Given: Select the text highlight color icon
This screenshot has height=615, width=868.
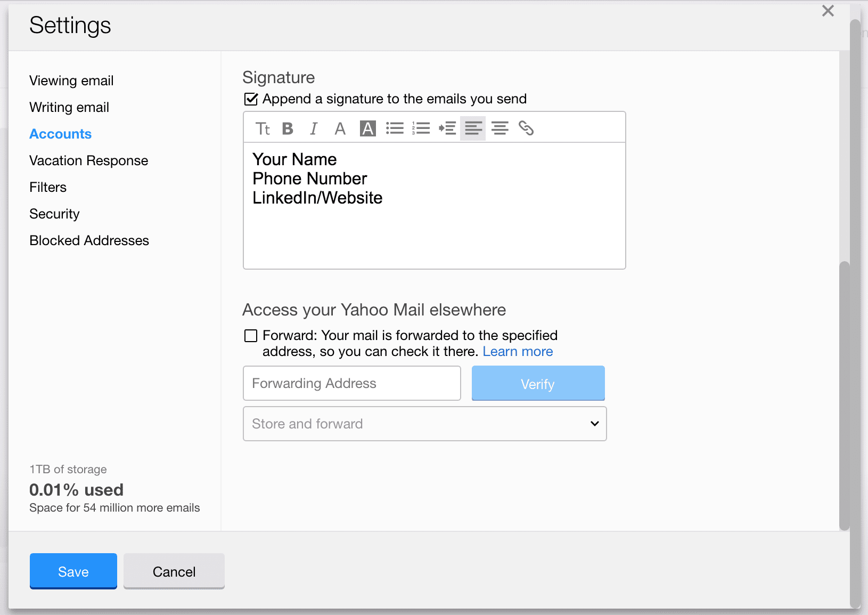Looking at the screenshot, I should coord(367,128).
